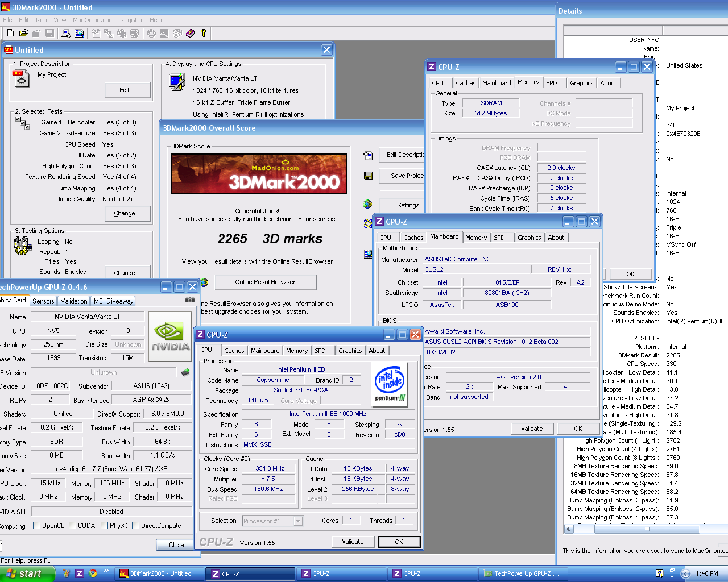Click the result browser magnifier toolbar icon
The height and width of the screenshot is (582, 728).
coord(79,34)
